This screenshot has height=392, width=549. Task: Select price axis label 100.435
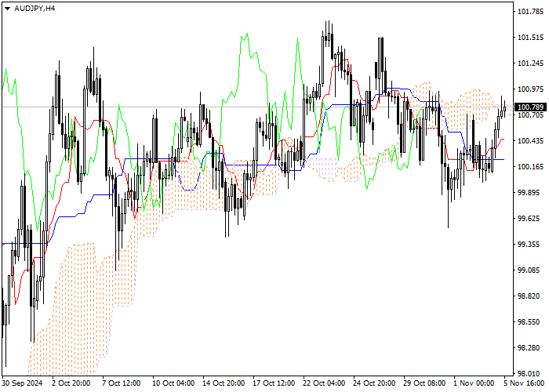(x=530, y=140)
